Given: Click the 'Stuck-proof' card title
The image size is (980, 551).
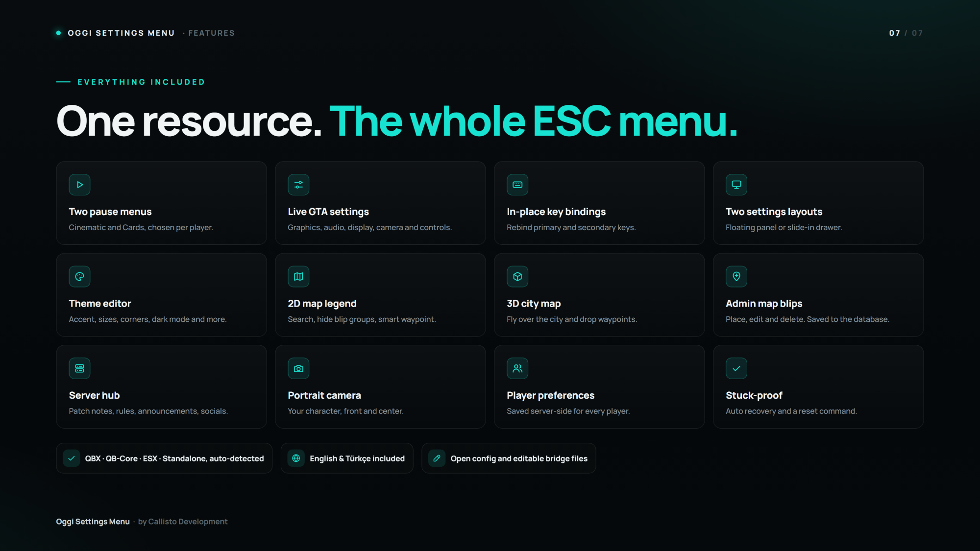Looking at the screenshot, I should [754, 395].
